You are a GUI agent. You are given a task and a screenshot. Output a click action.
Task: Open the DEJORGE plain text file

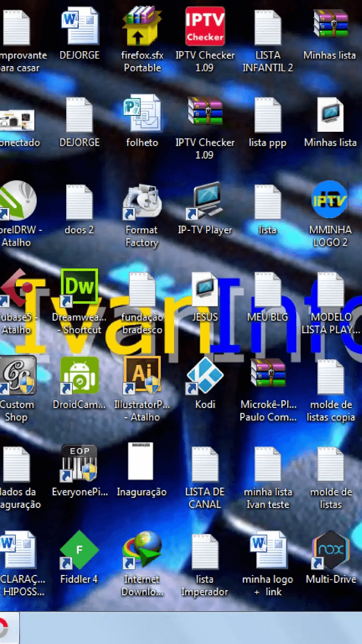coord(79,115)
